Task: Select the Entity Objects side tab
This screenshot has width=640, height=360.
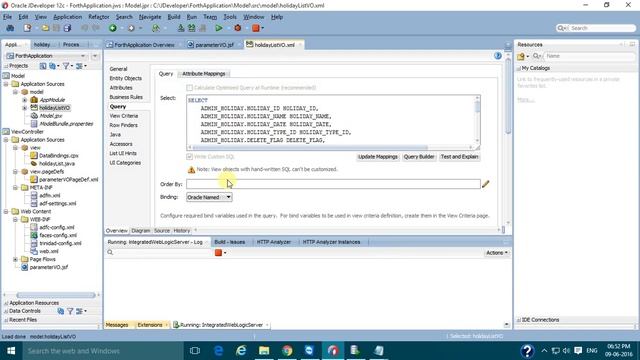Action: tap(126, 78)
